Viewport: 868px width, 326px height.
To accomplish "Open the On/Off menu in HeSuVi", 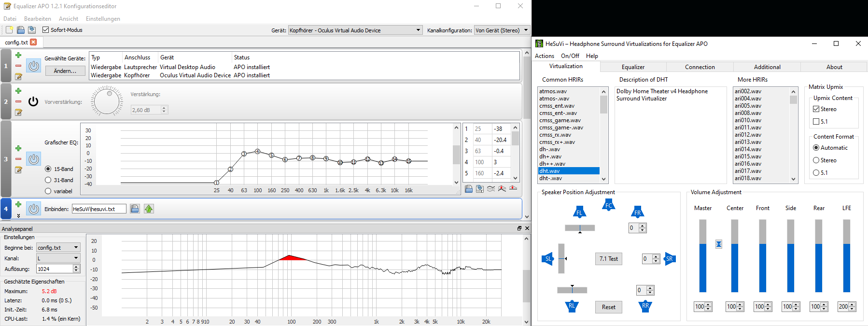I will pyautogui.click(x=570, y=56).
